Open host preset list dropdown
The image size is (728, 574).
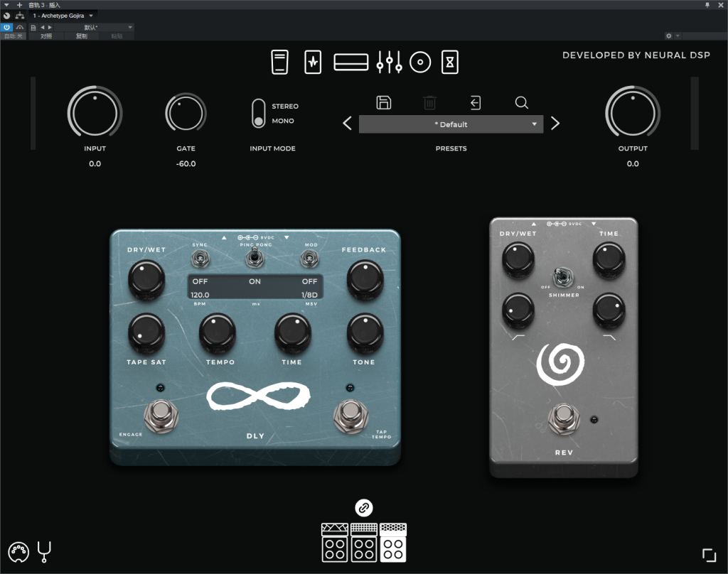tap(95, 28)
